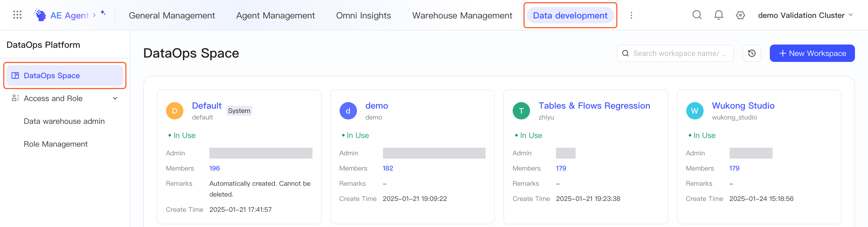Open the app launcher grid icon
This screenshot has height=227, width=868.
tap(17, 15)
